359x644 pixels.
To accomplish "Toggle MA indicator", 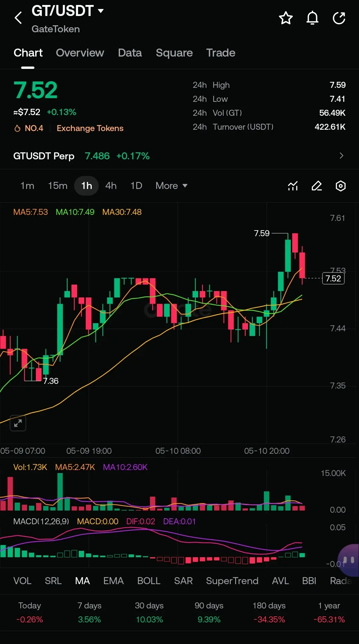I will (82, 581).
